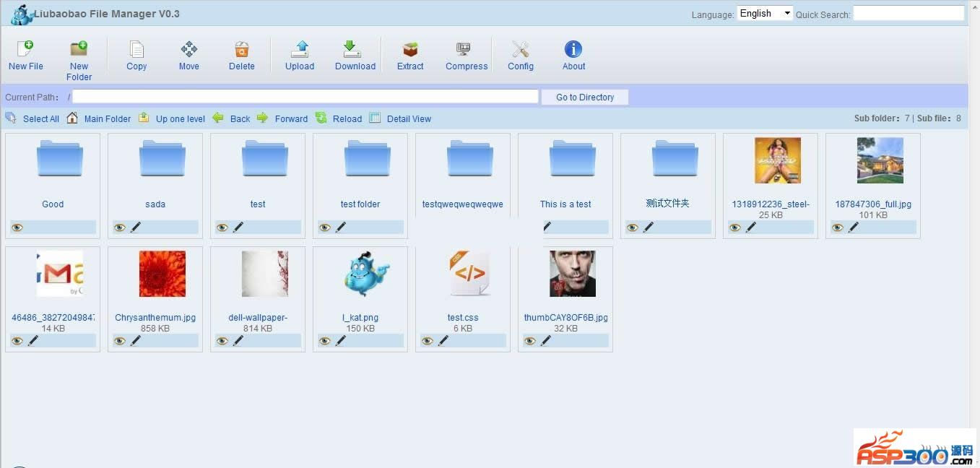
Task: Click the Copy tool icon
Action: 136,49
